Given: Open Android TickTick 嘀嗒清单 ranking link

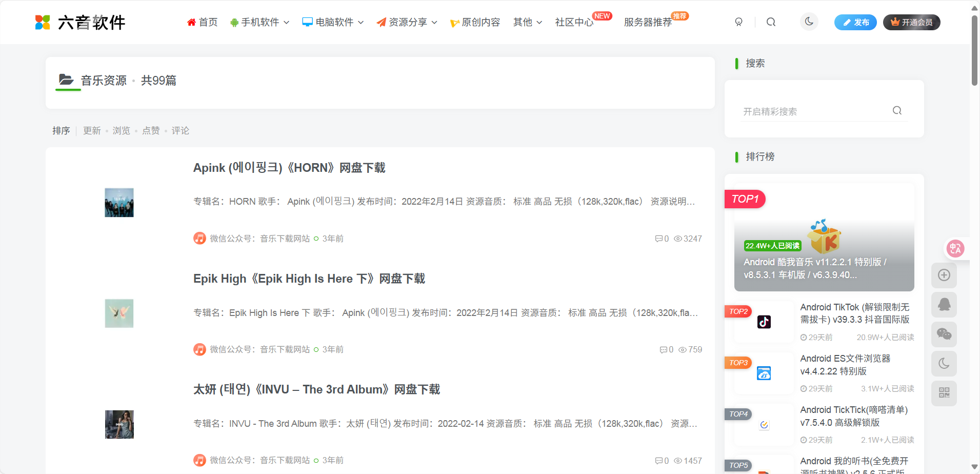Looking at the screenshot, I should 854,416.
